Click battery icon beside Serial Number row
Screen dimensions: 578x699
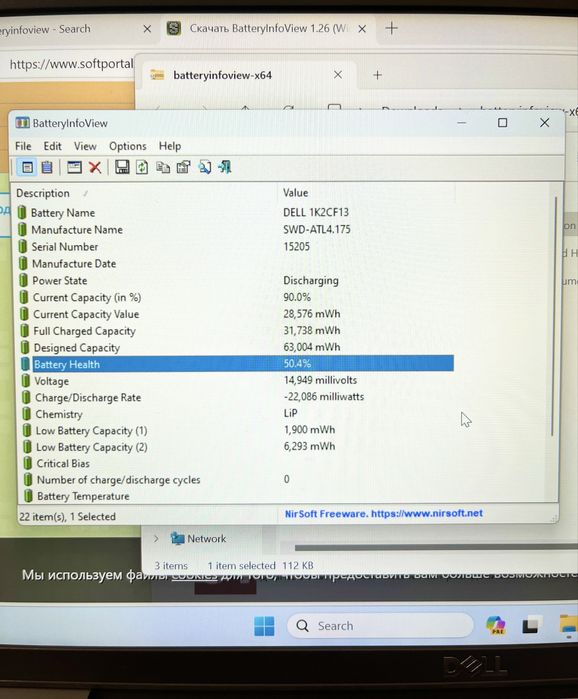[23, 247]
